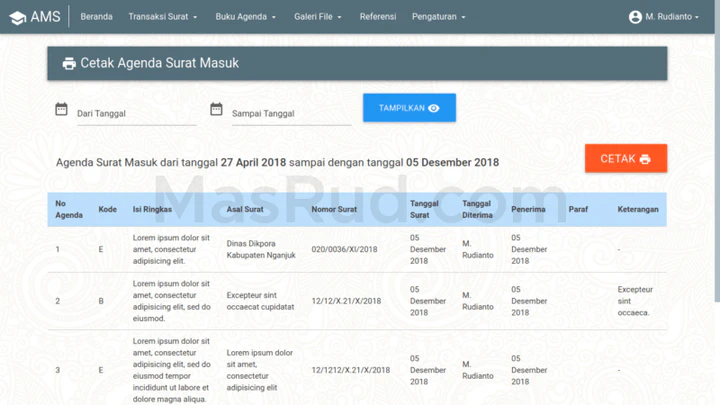
Task: Click the eye icon in Tampilkan button
Action: point(434,108)
